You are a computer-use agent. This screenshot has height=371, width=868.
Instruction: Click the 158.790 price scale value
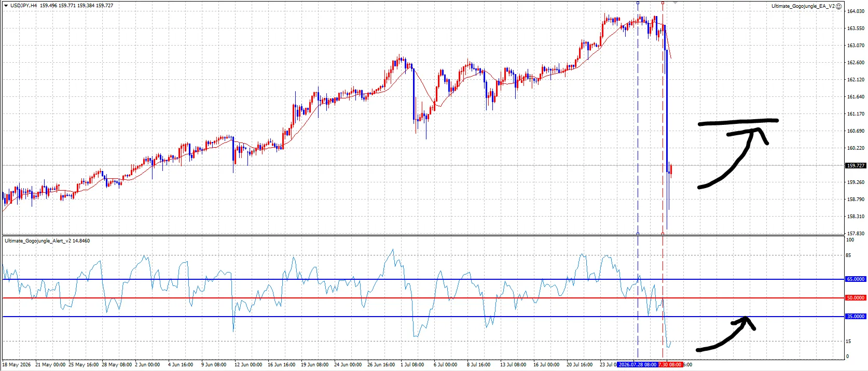pos(856,199)
